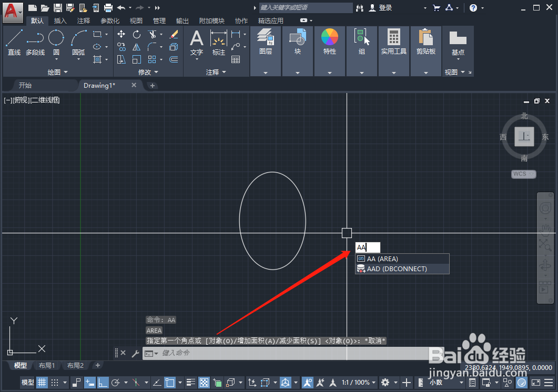Toggle object snap tracking in status bar
Viewport: 558px width, 392px height.
tap(157, 383)
